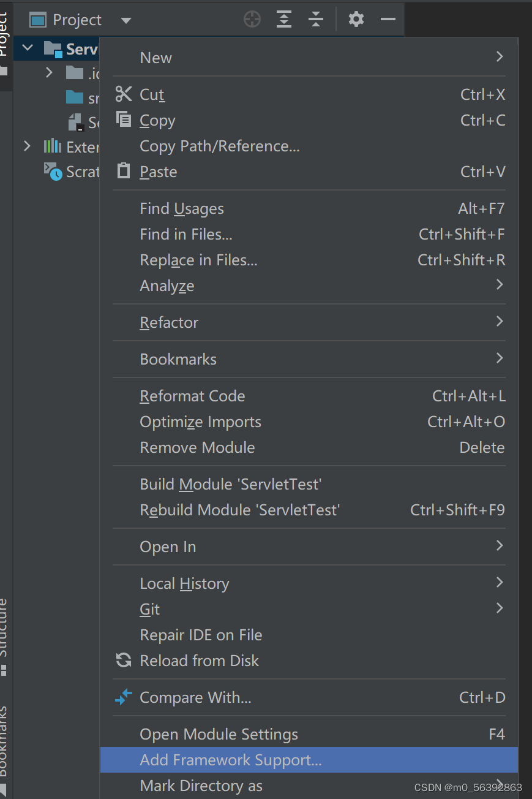Open the Bookmarks submenu arrow

500,358
